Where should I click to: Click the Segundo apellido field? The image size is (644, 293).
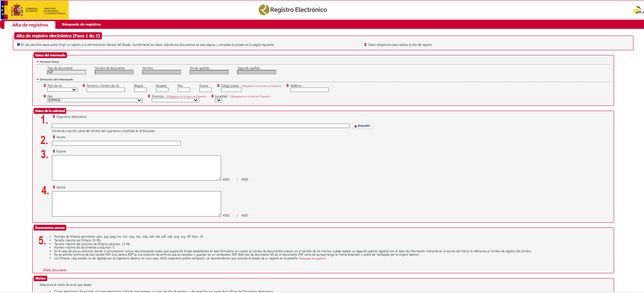tap(257, 72)
